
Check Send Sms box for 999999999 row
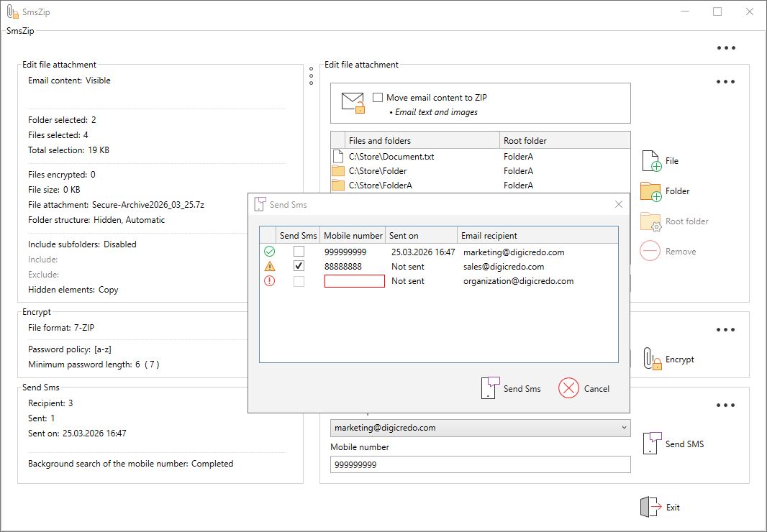(299, 252)
